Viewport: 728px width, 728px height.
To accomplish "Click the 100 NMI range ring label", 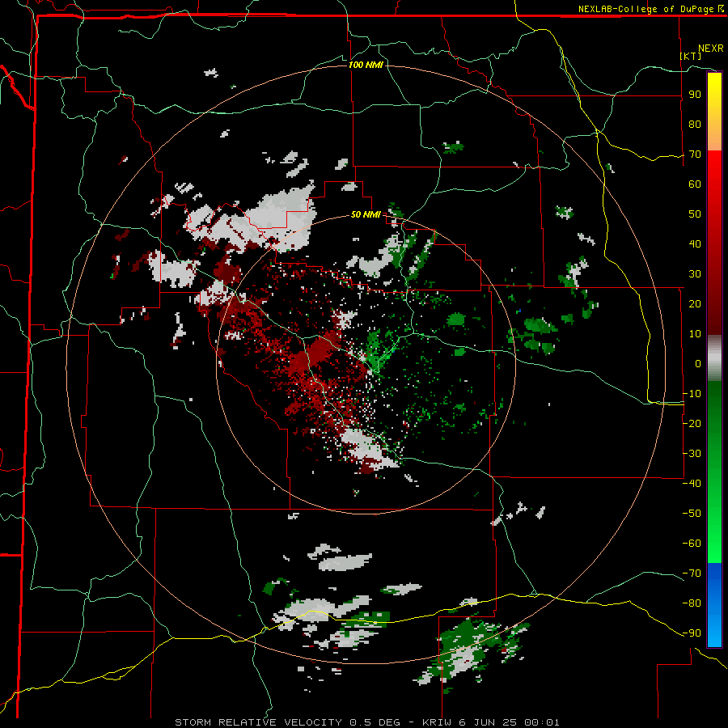I will coord(366,65).
